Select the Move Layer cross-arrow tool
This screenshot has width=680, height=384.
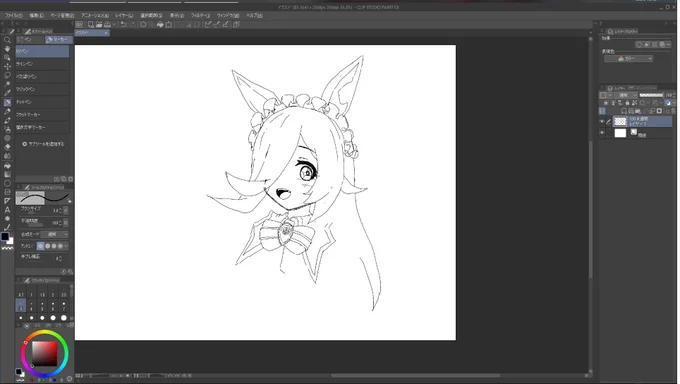coord(7,66)
